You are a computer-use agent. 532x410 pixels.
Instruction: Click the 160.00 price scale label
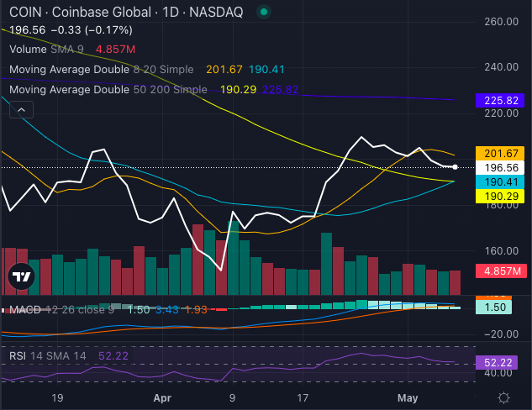click(502, 251)
